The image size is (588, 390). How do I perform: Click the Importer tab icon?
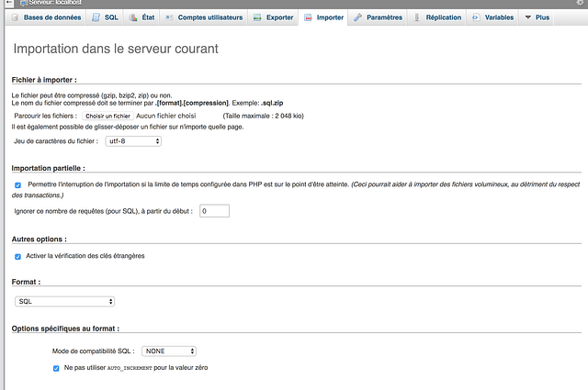308,17
